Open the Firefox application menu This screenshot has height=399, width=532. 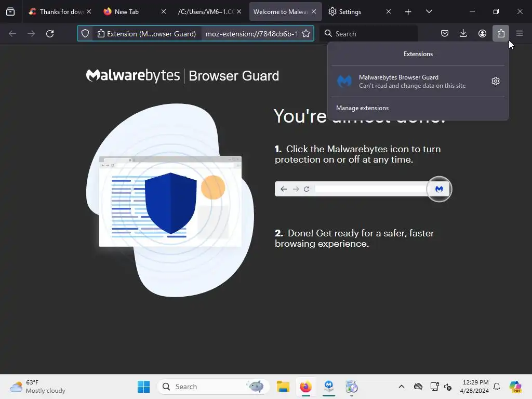pos(520,33)
